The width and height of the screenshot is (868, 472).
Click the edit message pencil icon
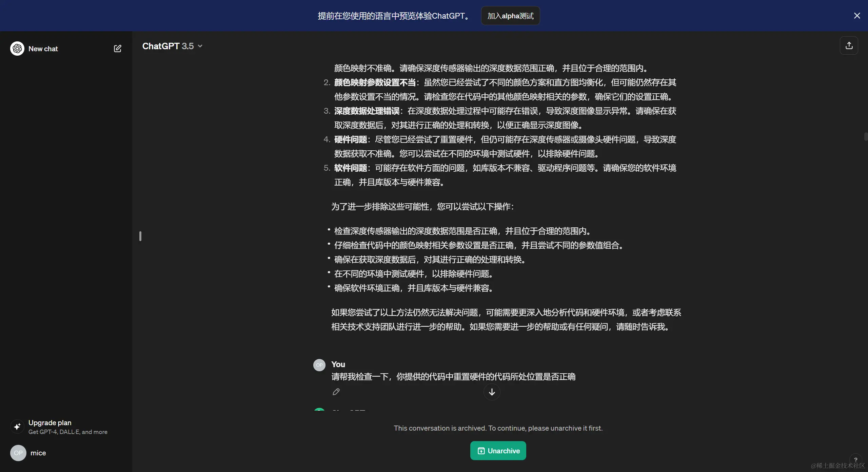pyautogui.click(x=336, y=392)
